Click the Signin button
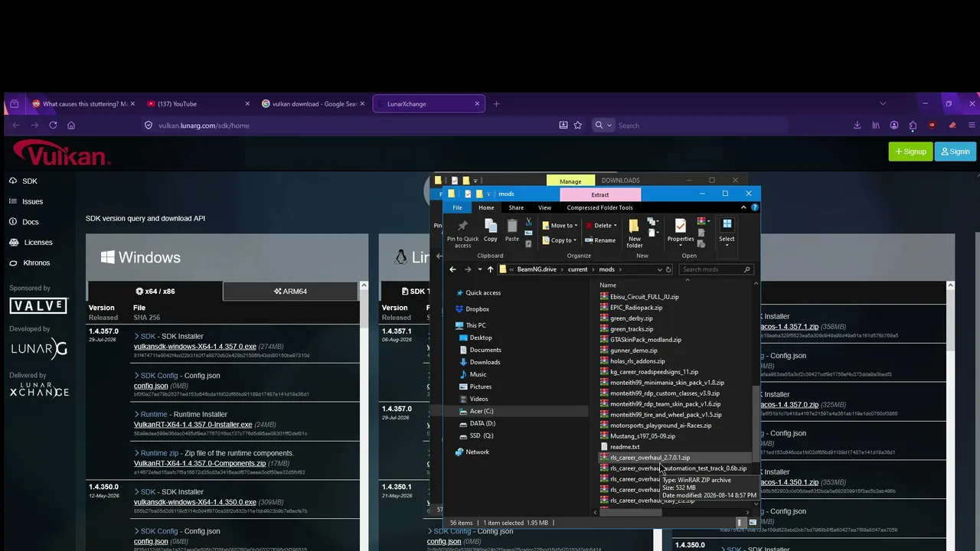Screen dimensions: 980x551 tap(955, 152)
